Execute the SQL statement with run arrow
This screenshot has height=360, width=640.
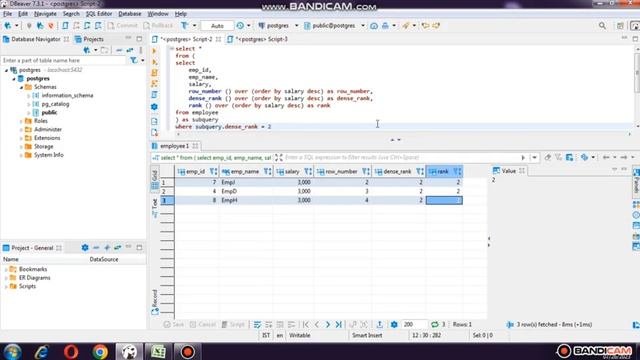point(154,51)
